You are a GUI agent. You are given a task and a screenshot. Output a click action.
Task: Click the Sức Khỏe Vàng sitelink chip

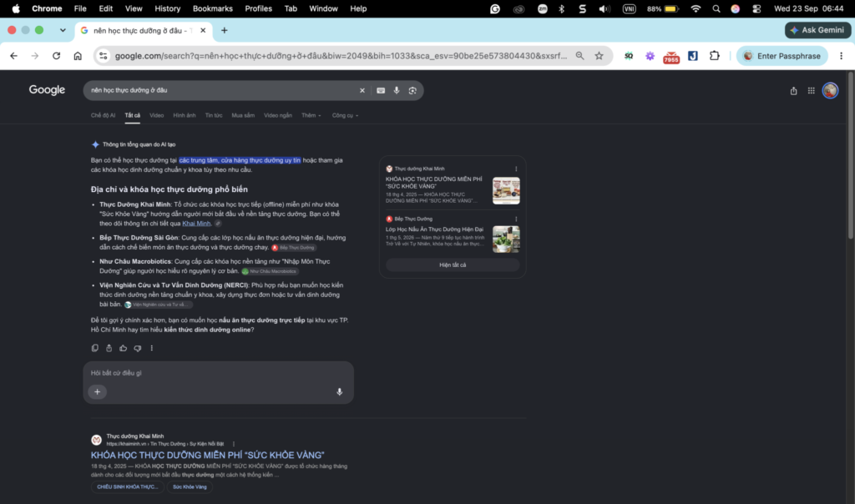190,487
